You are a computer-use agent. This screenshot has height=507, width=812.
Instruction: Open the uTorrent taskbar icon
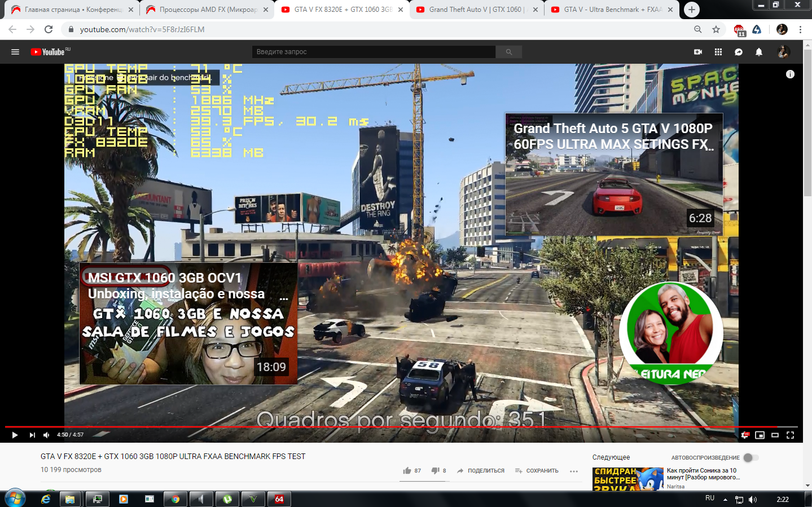click(x=227, y=499)
